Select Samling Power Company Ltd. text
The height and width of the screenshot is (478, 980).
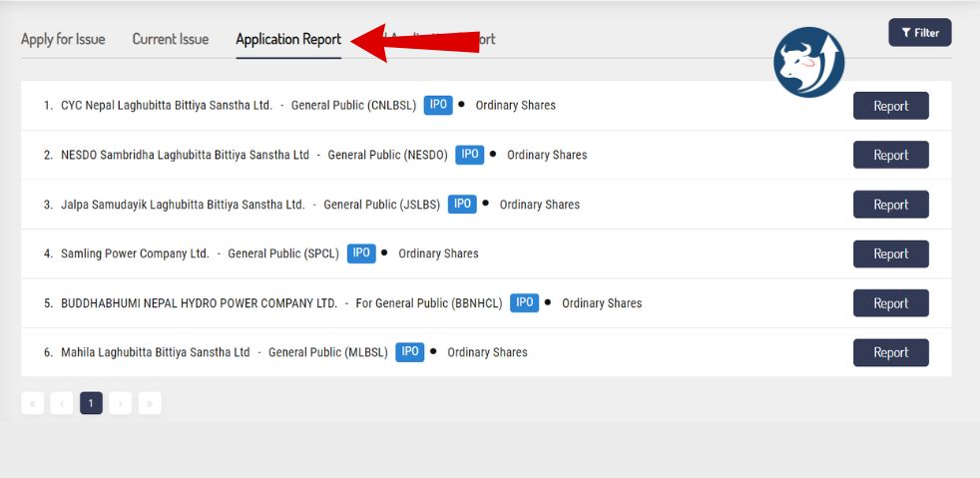[x=135, y=253]
